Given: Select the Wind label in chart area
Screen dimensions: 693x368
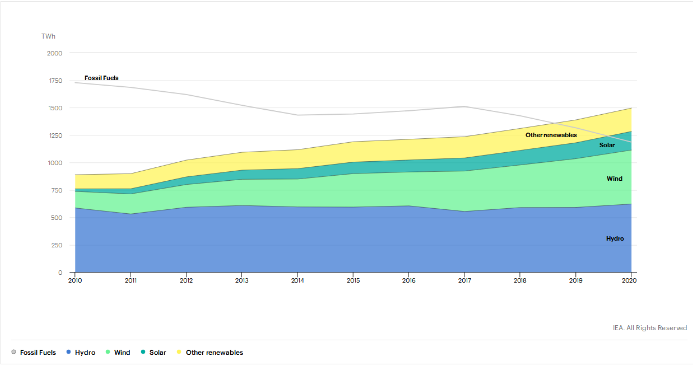Looking at the screenshot, I should [614, 178].
